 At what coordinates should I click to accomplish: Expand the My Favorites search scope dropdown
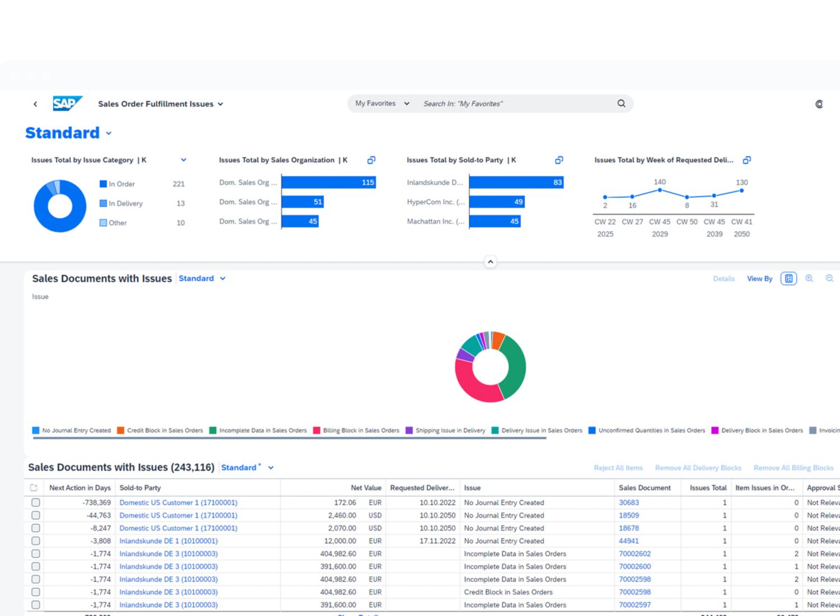pos(407,104)
